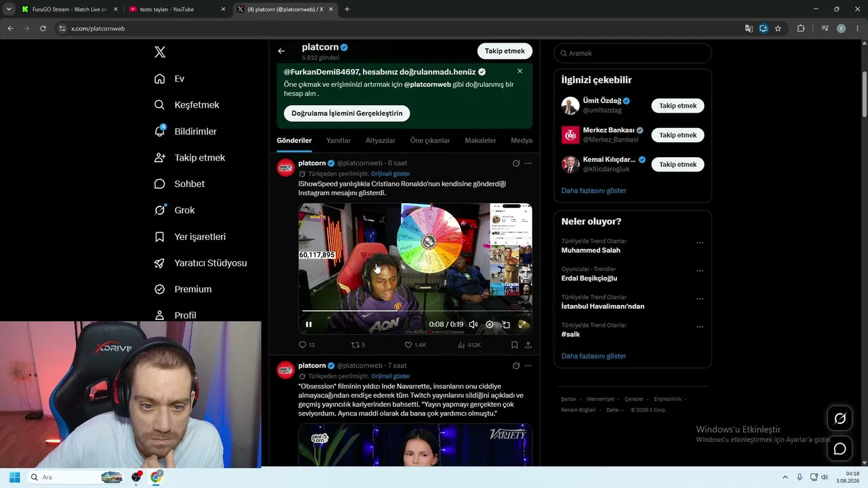Viewport: 868px width, 488px height.
Task: Go back using the profile header arrow
Action: [281, 51]
